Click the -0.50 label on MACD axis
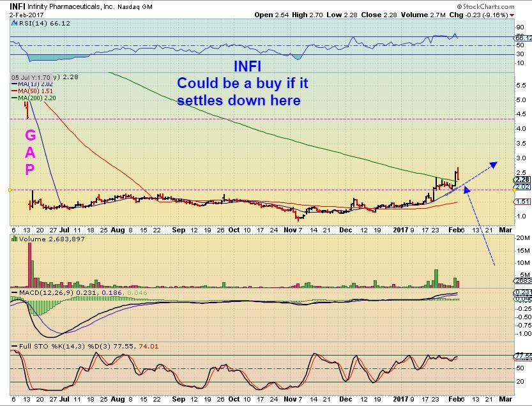This screenshot has width=532, height=406. [x=523, y=317]
